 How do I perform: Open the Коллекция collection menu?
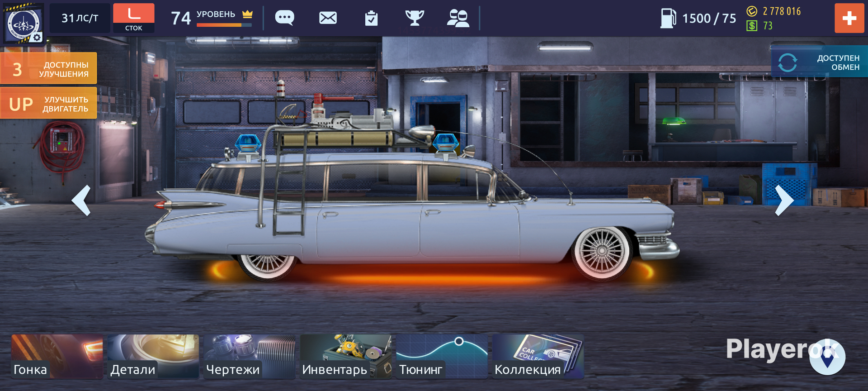[x=538, y=356]
